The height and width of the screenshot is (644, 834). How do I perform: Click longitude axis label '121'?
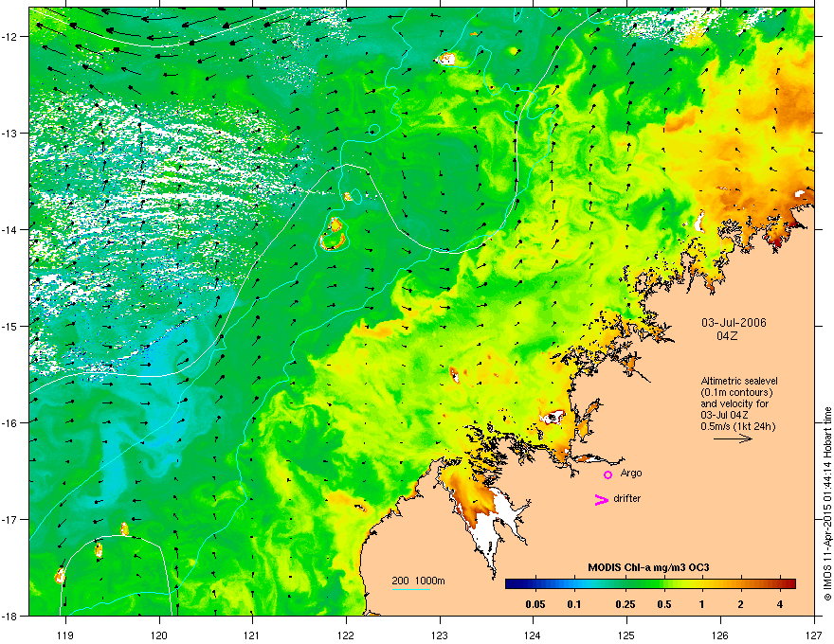(x=252, y=635)
